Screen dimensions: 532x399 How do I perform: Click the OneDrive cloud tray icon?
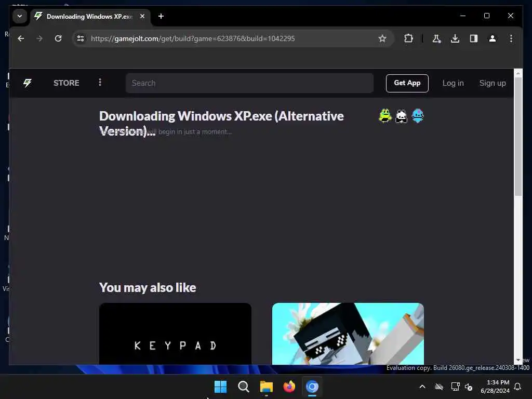pyautogui.click(x=439, y=387)
